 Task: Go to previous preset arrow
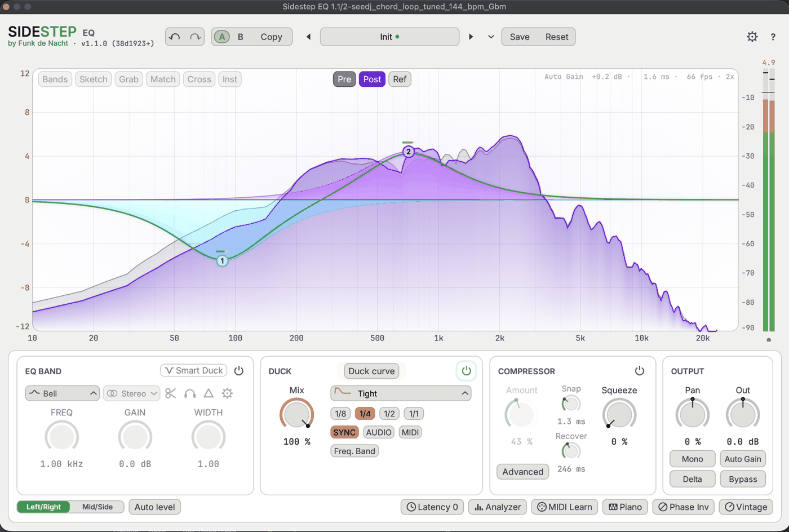[x=308, y=37]
